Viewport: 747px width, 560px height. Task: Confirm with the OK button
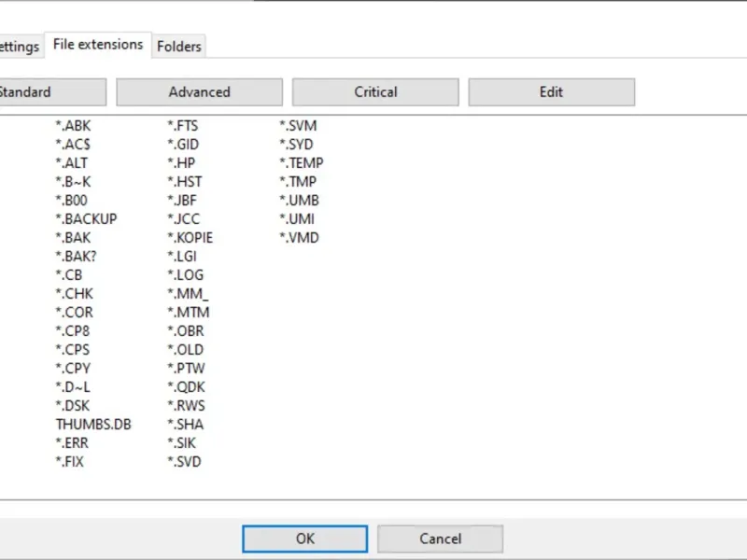point(305,539)
